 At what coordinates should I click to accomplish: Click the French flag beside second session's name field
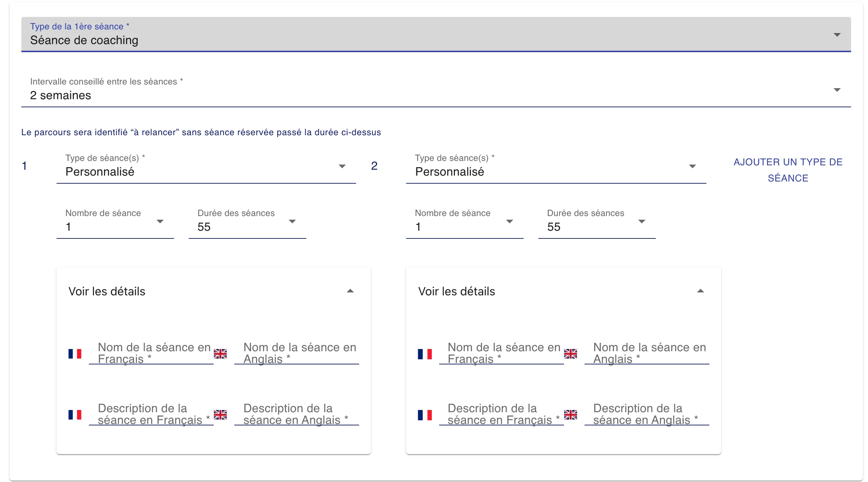pos(425,354)
